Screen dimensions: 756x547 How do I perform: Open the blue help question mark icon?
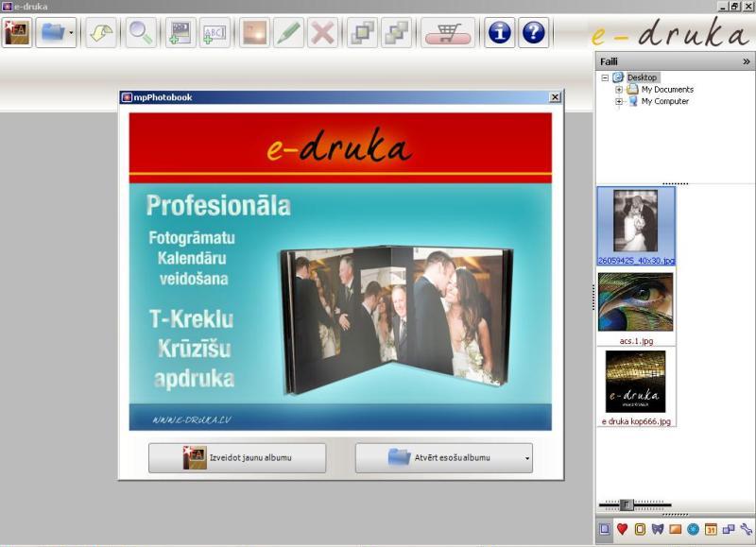[x=533, y=32]
